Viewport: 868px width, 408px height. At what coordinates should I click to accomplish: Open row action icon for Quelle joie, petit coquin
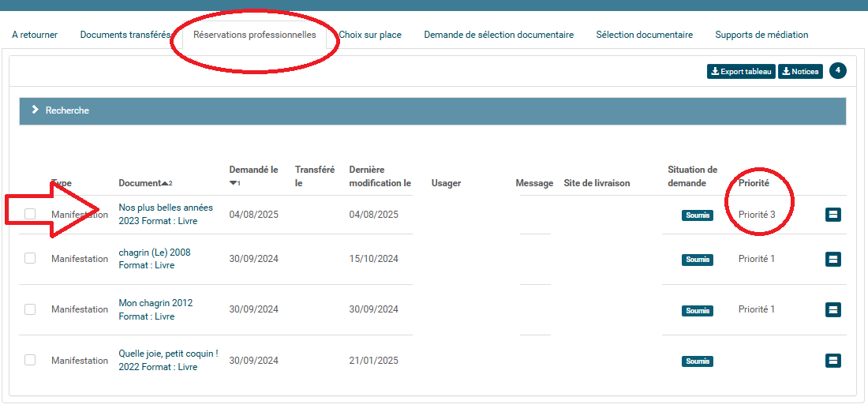(832, 361)
